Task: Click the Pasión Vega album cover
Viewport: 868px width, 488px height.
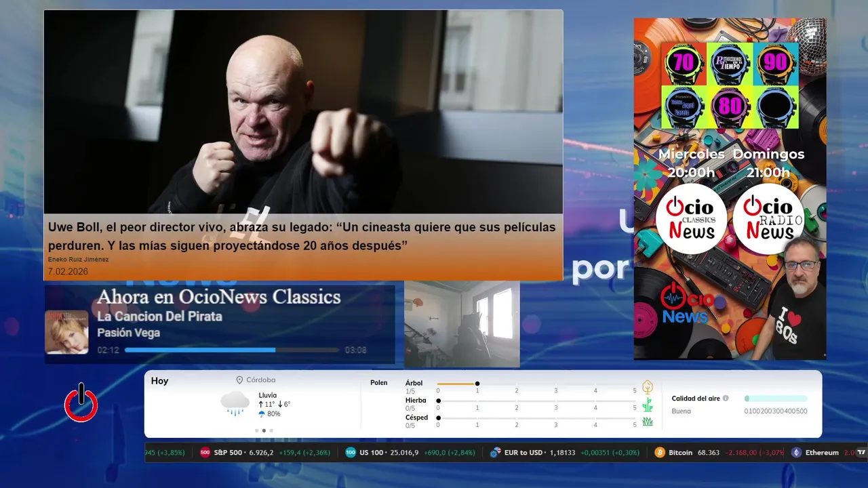Action: point(66,332)
